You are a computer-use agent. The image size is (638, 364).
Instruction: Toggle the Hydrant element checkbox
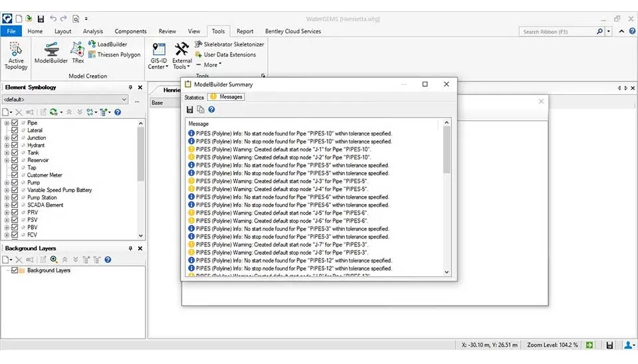[x=15, y=145]
